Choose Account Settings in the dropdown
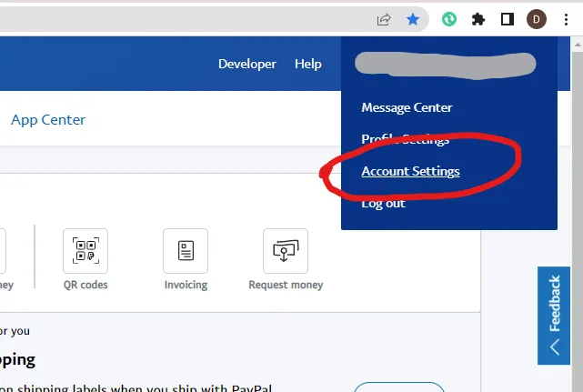 point(410,171)
